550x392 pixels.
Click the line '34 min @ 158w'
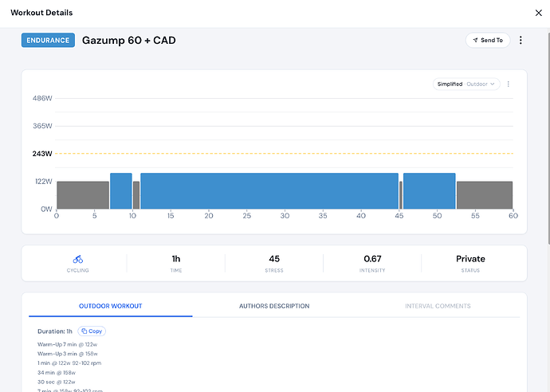click(57, 372)
